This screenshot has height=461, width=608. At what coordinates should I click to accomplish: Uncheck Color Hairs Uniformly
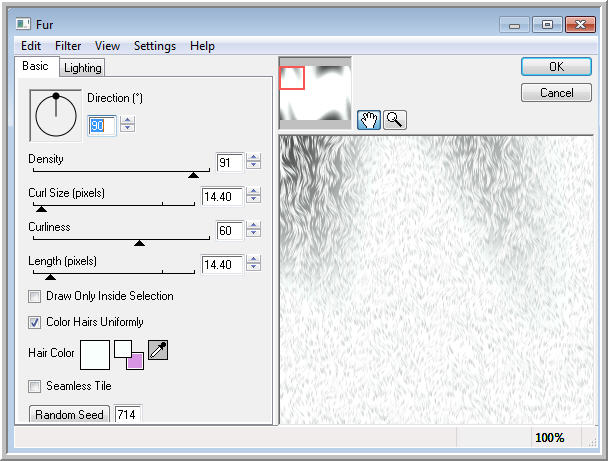tap(34, 322)
